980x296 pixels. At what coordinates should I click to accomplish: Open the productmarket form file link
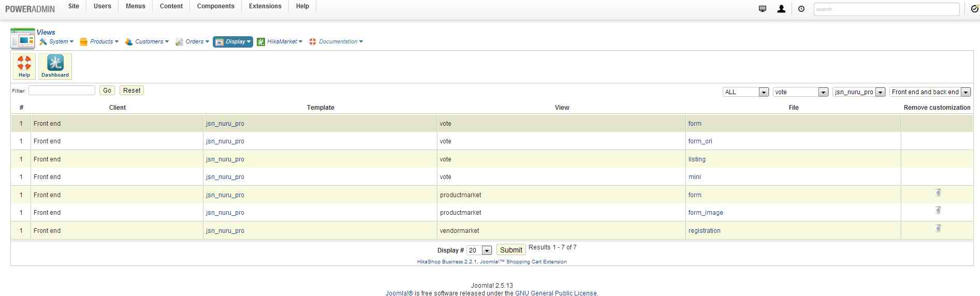pyautogui.click(x=695, y=195)
